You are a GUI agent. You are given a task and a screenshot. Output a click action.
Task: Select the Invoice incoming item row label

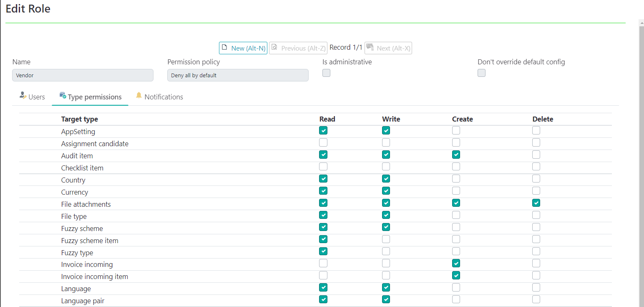point(95,277)
